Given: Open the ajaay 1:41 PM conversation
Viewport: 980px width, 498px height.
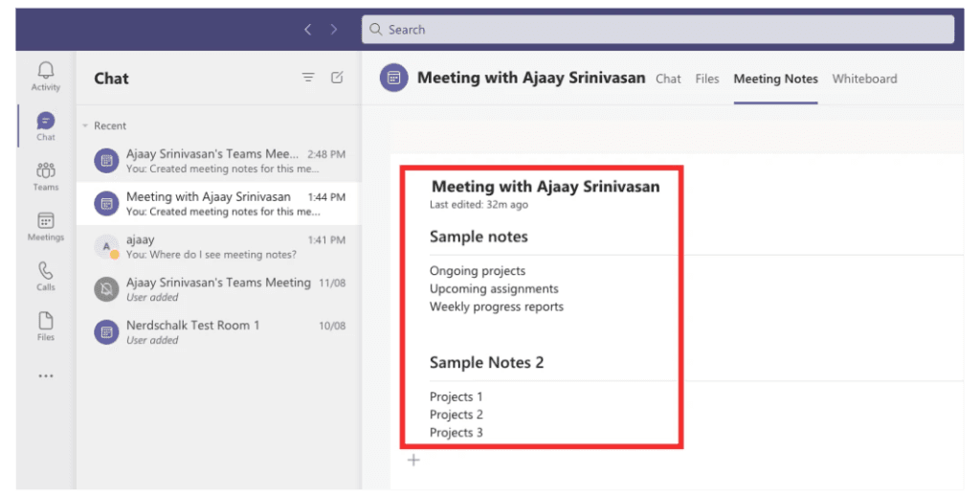Looking at the screenshot, I should pyautogui.click(x=218, y=246).
